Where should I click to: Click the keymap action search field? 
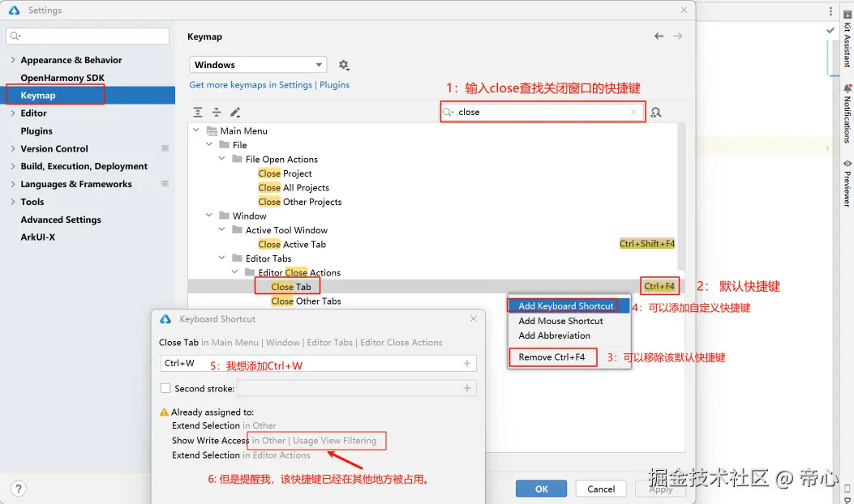pyautogui.click(x=543, y=112)
